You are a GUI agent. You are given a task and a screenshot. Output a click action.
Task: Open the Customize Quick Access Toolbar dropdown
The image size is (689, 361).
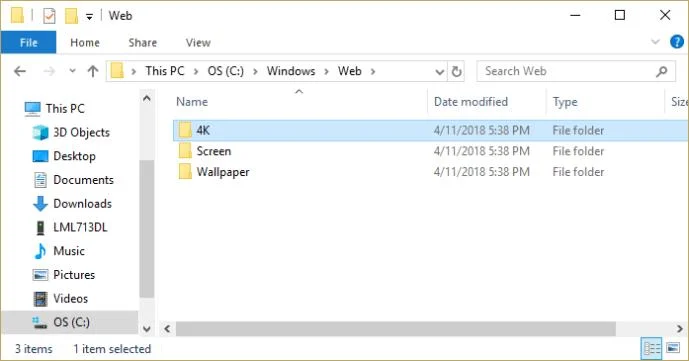[89, 17]
